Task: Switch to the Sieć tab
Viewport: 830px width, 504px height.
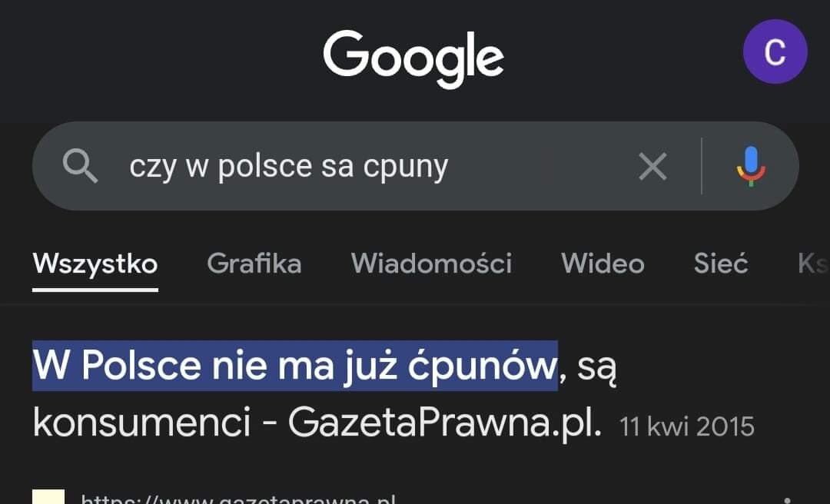Action: point(721,264)
